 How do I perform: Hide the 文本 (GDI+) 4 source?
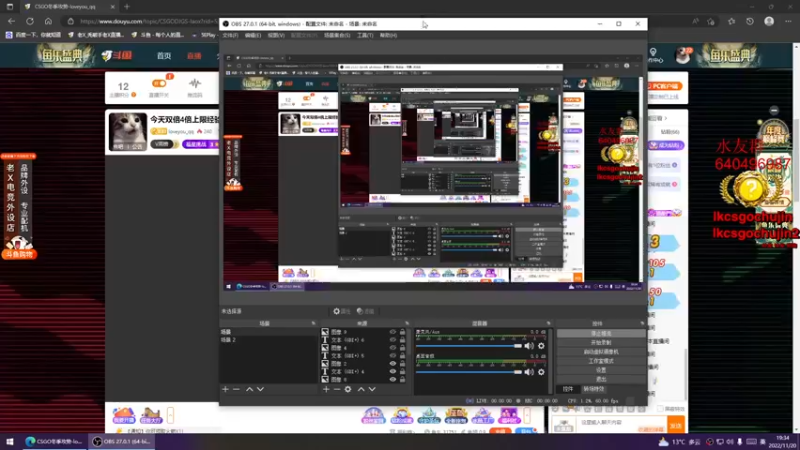tap(392, 371)
